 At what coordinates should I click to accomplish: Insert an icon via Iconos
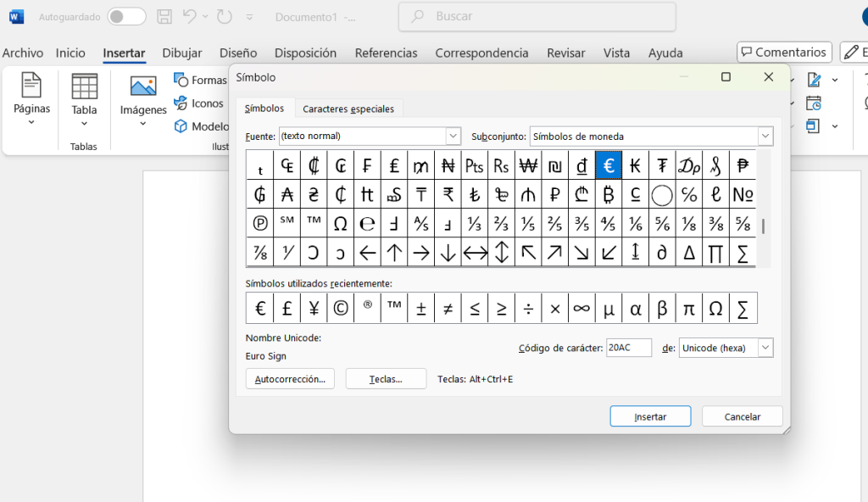click(x=199, y=103)
